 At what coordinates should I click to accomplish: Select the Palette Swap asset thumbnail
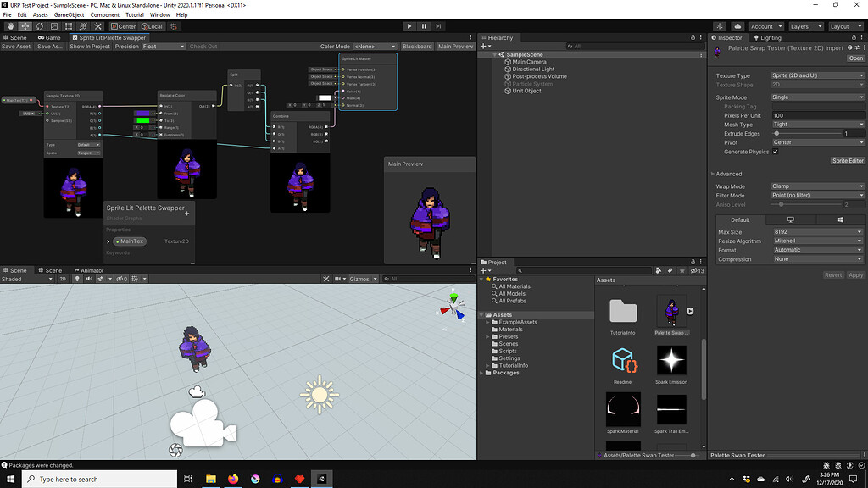coord(671,312)
